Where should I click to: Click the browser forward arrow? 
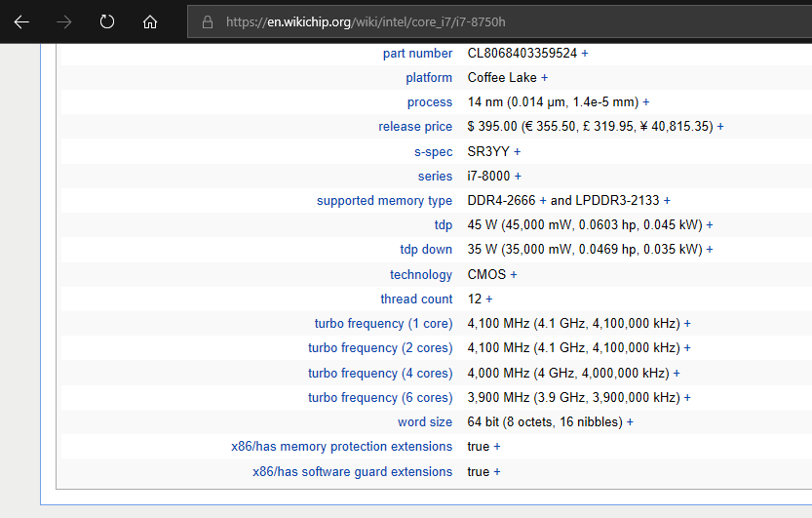pos(64,21)
